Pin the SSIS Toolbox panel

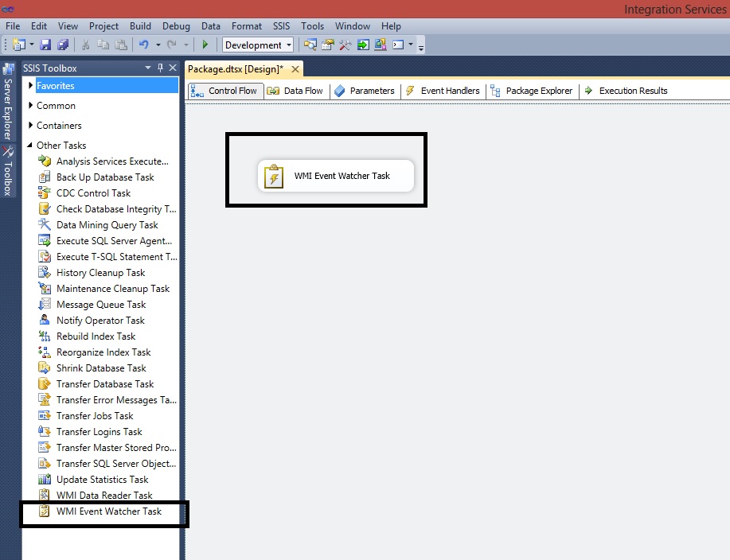[x=160, y=68]
